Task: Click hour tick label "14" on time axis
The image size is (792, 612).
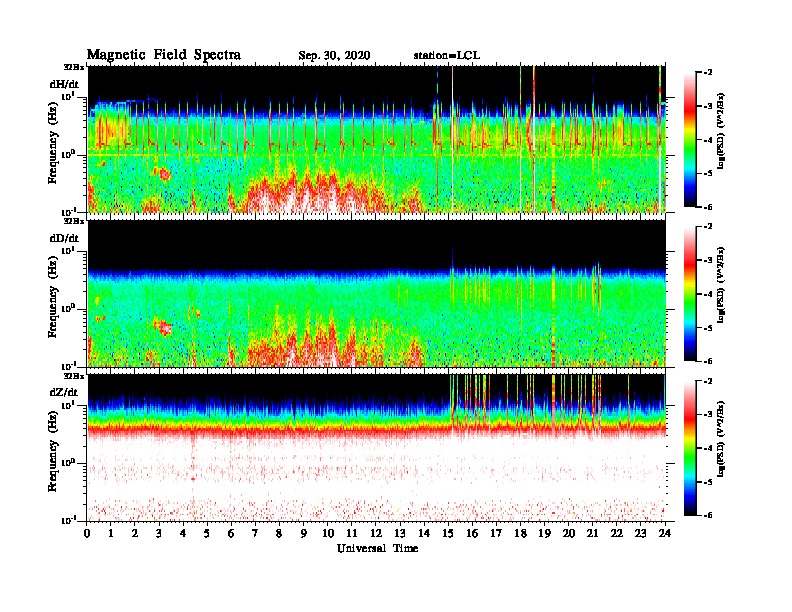Action: pyautogui.click(x=424, y=533)
